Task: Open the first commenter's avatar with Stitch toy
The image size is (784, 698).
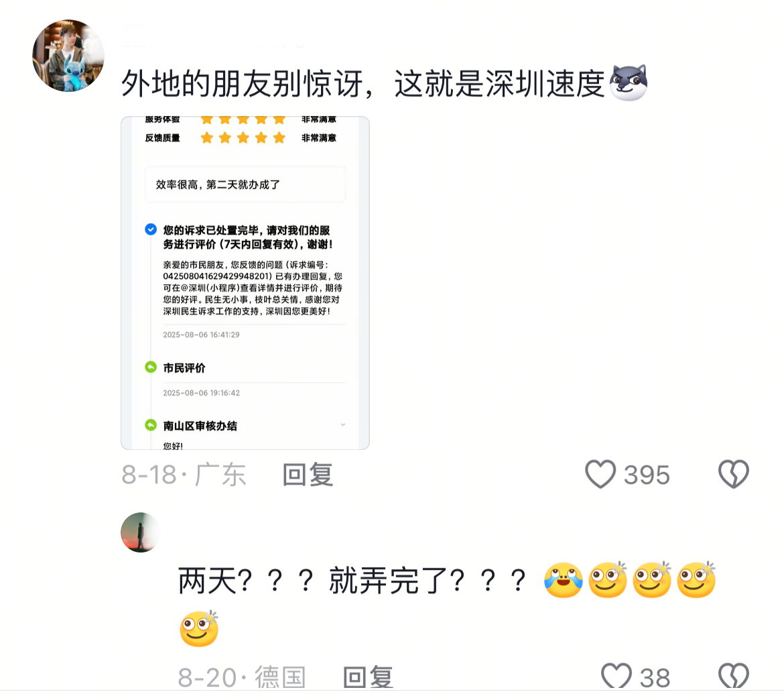Action: (x=68, y=56)
